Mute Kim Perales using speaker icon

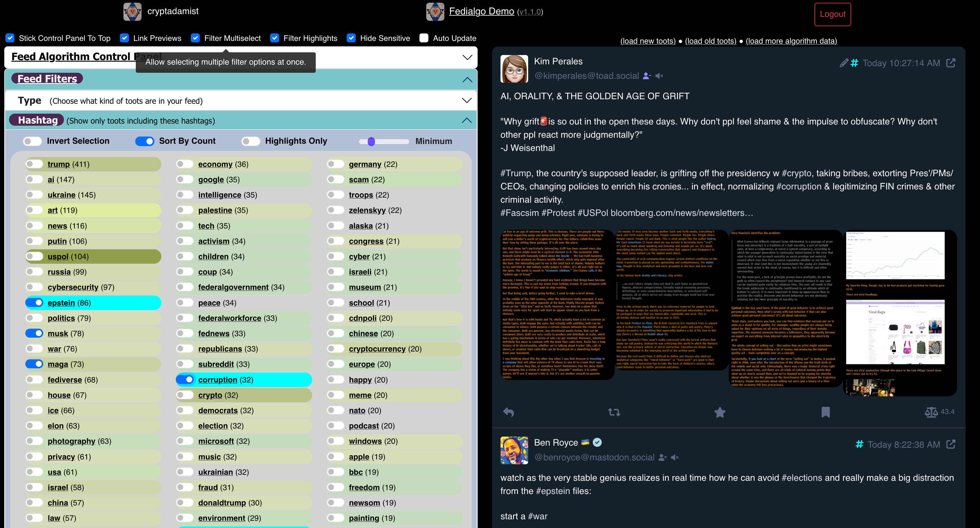pyautogui.click(x=659, y=76)
